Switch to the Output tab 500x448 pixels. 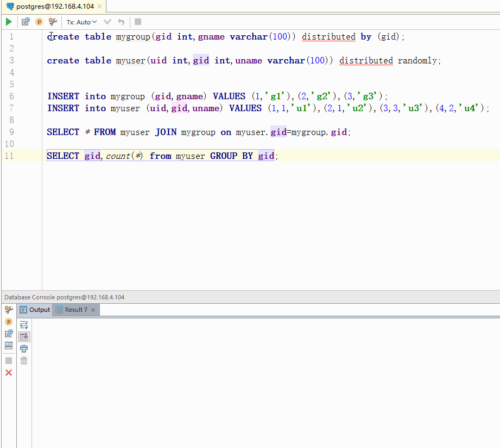(35, 310)
